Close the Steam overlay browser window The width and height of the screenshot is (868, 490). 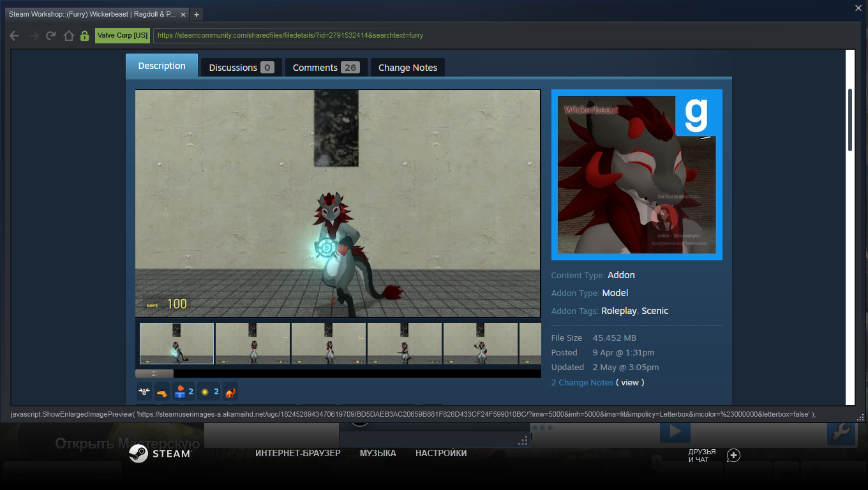click(858, 8)
